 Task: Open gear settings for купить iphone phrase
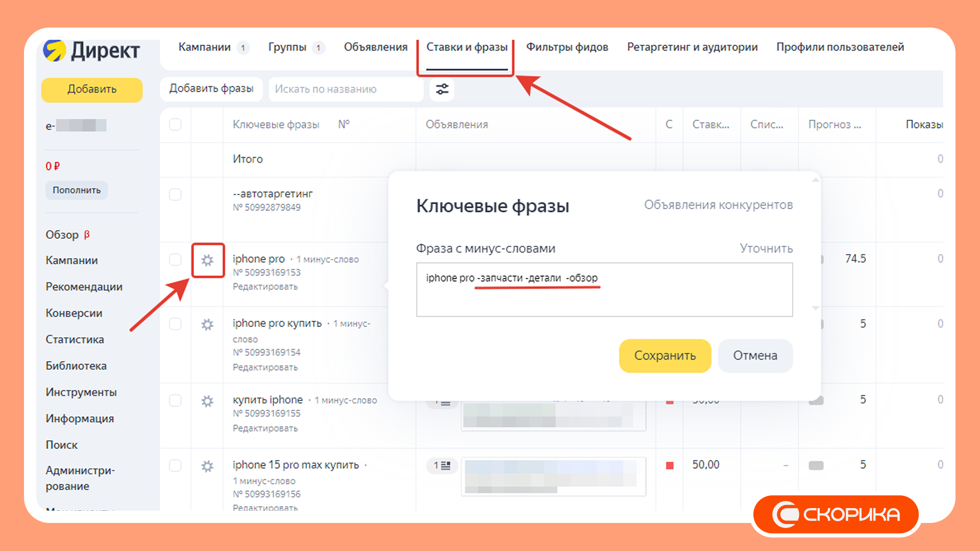[x=207, y=401]
